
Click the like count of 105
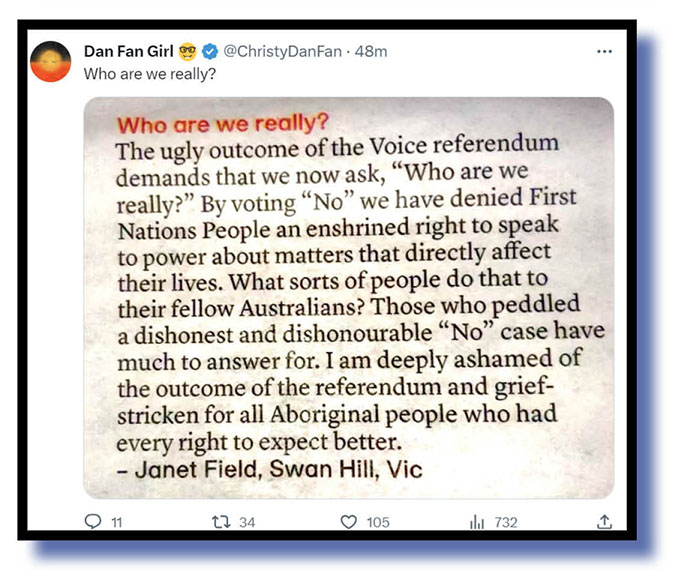pos(377,522)
